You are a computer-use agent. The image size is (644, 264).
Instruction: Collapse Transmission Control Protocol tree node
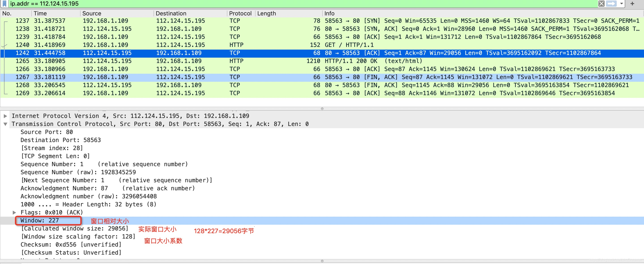click(x=5, y=124)
